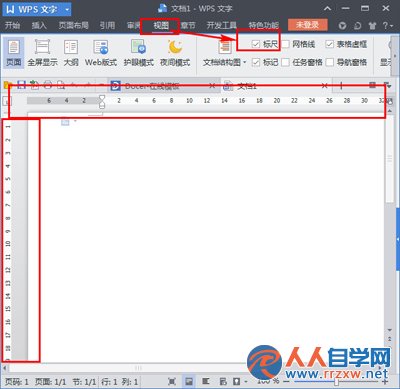Click the skin T-shirt icon in title bar
This screenshot has width=400, height=389.
coord(372,25)
